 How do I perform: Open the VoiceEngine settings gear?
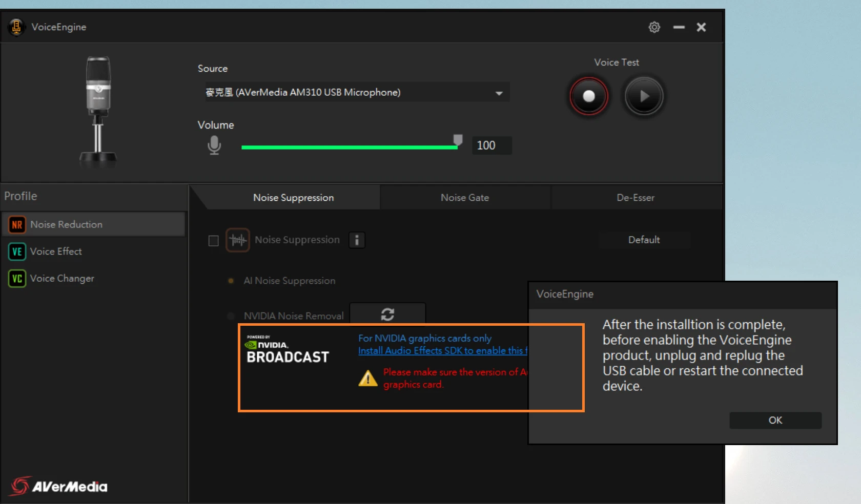coord(654,27)
